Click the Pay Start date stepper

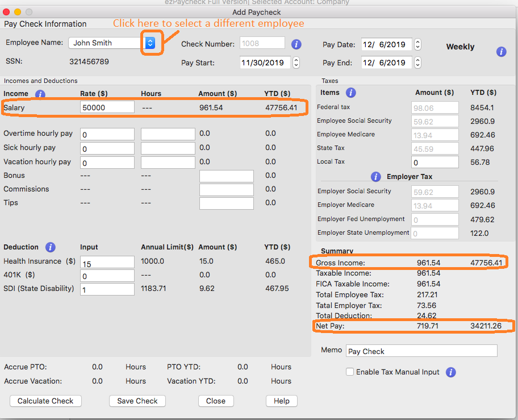296,63
